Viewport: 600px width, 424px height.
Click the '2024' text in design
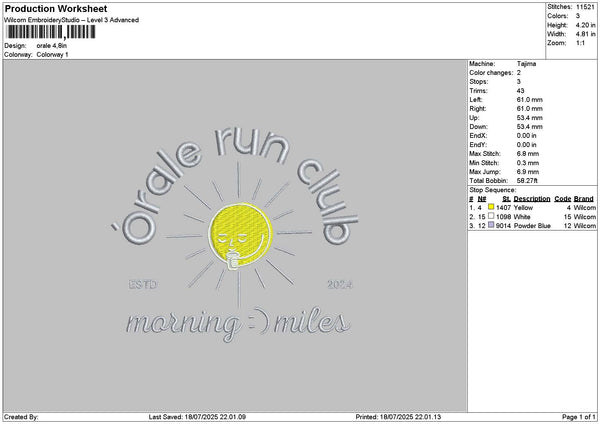point(340,285)
